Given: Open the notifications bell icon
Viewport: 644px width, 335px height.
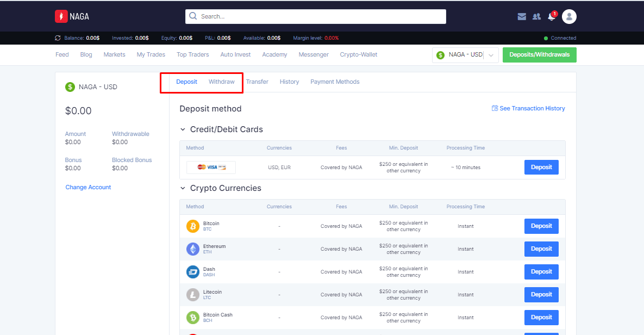Looking at the screenshot, I should pyautogui.click(x=551, y=16).
